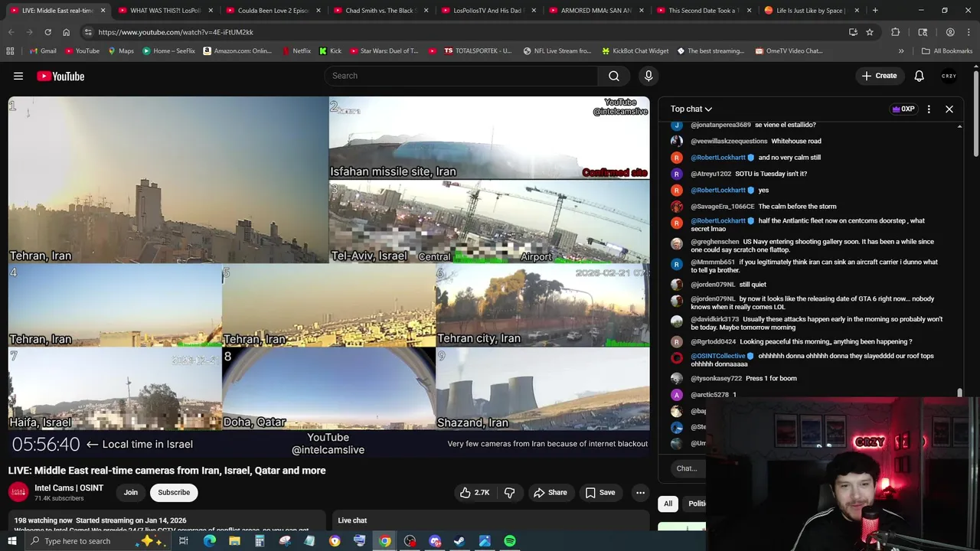The height and width of the screenshot is (551, 980).
Task: Close the LIVE: Middle East real-time tab
Action: click(x=103, y=11)
